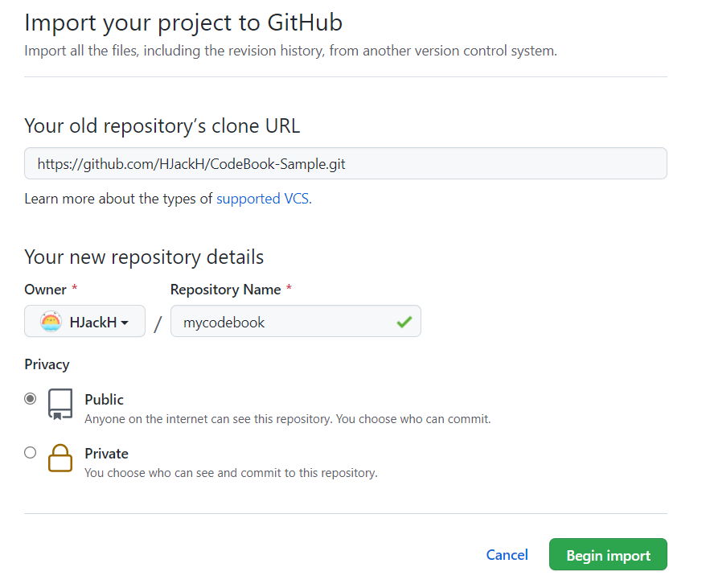Click the HJackH avatar icon
The image size is (706, 588).
click(x=51, y=322)
